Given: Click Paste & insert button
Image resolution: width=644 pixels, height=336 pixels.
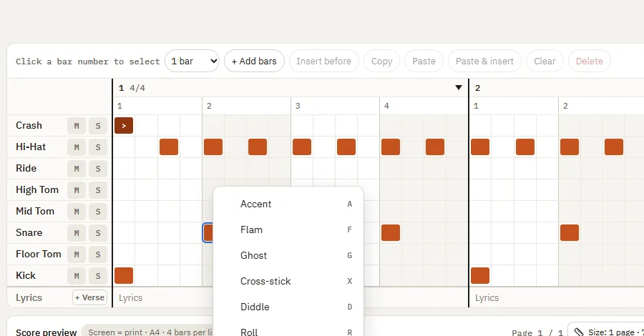Looking at the screenshot, I should [484, 61].
